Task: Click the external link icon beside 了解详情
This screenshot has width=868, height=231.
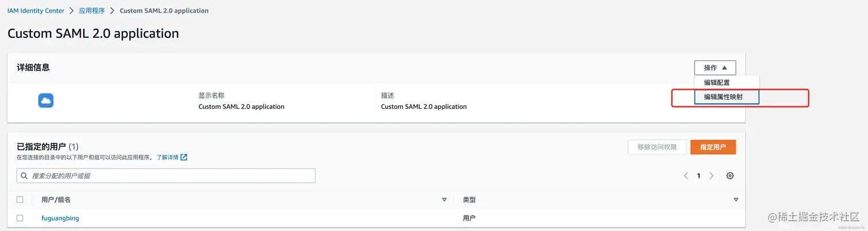Action: (x=184, y=157)
